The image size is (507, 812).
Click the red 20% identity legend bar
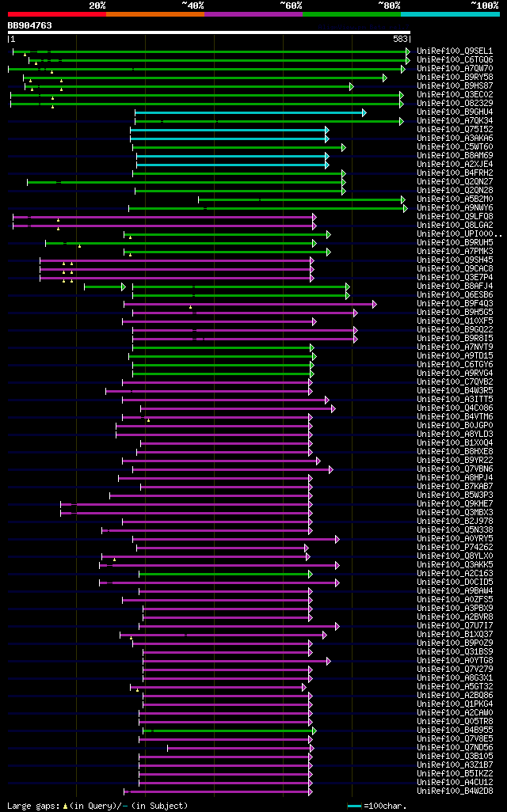pos(56,14)
